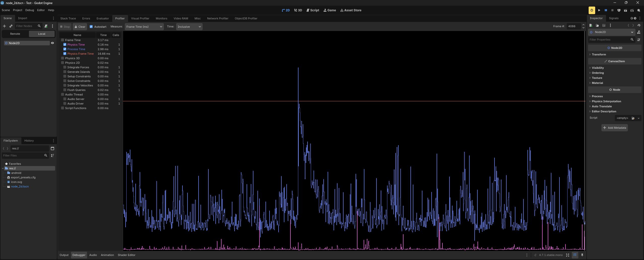644x260 pixels.
Task: Check the Flush Queries checkbox
Action: [x=65, y=90]
